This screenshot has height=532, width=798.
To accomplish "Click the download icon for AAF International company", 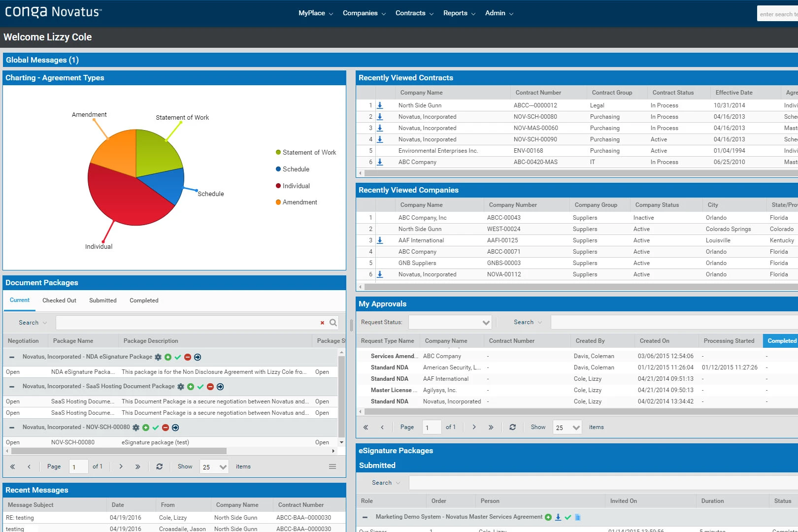I will [x=380, y=240].
